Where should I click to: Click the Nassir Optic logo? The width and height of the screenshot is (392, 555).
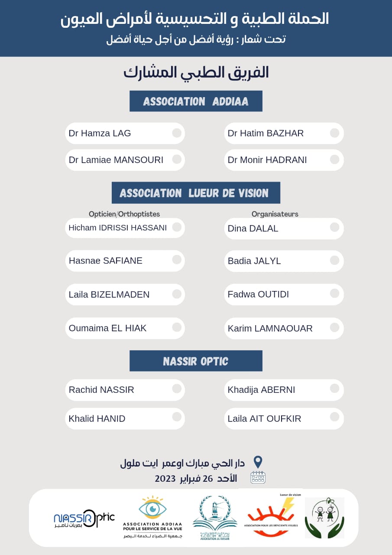84,518
